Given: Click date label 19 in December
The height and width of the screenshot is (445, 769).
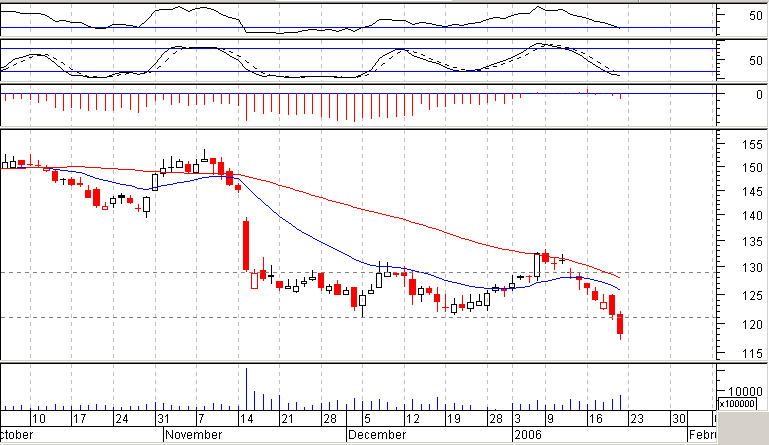Looking at the screenshot, I should [x=454, y=419].
